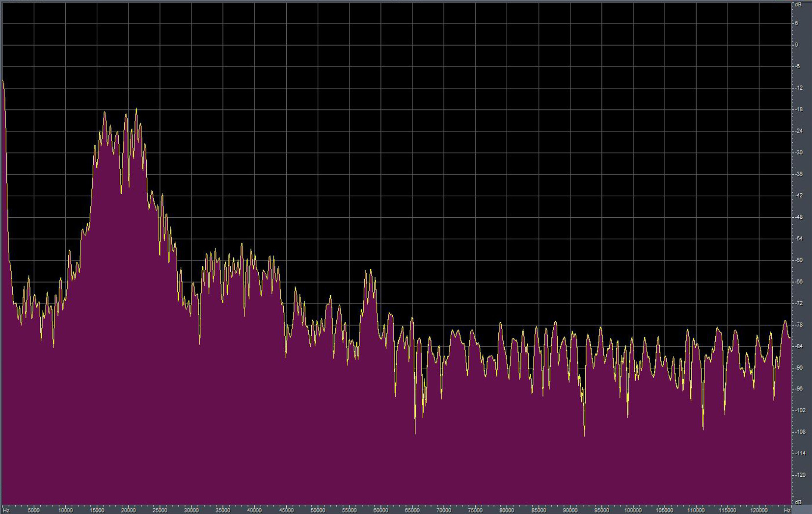Select the 70000 Hz axis label

[444, 511]
